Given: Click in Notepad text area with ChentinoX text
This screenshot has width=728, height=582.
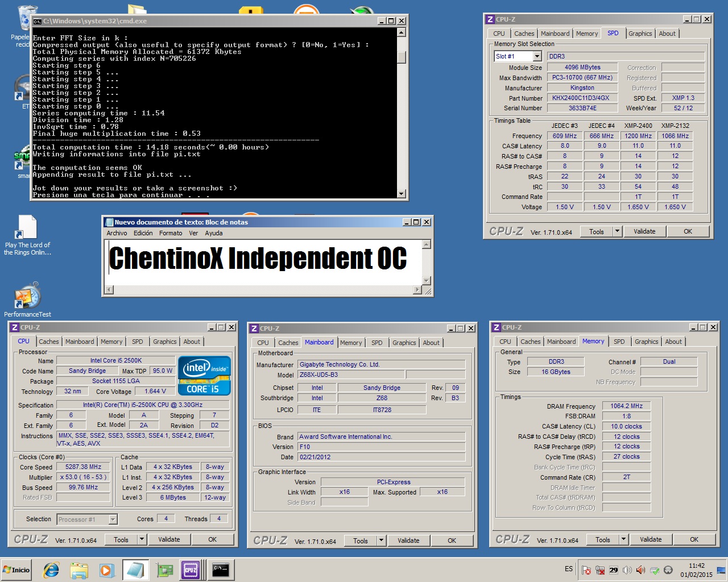Looking at the screenshot, I should [262, 262].
